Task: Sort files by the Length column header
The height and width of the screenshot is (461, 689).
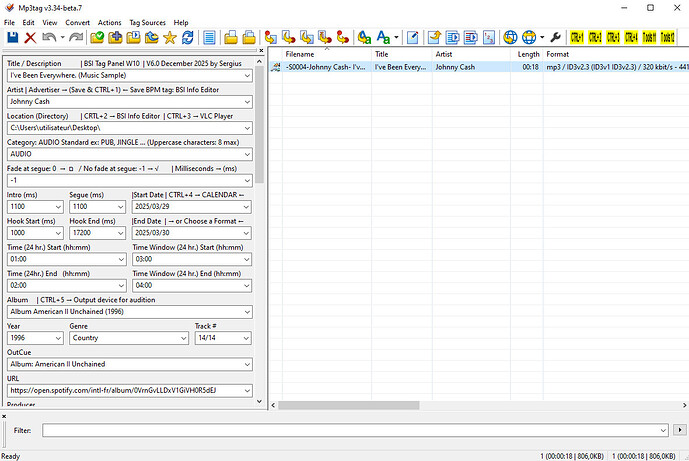Action: tap(527, 54)
